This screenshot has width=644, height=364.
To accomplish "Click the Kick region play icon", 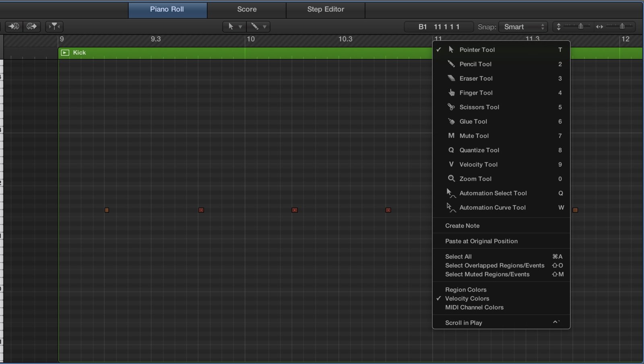I will [65, 53].
